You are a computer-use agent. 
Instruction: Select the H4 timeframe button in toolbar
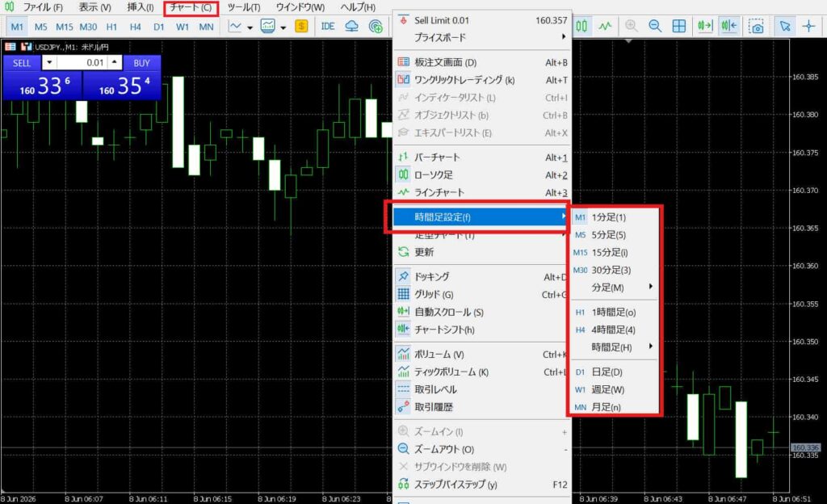(x=135, y=27)
